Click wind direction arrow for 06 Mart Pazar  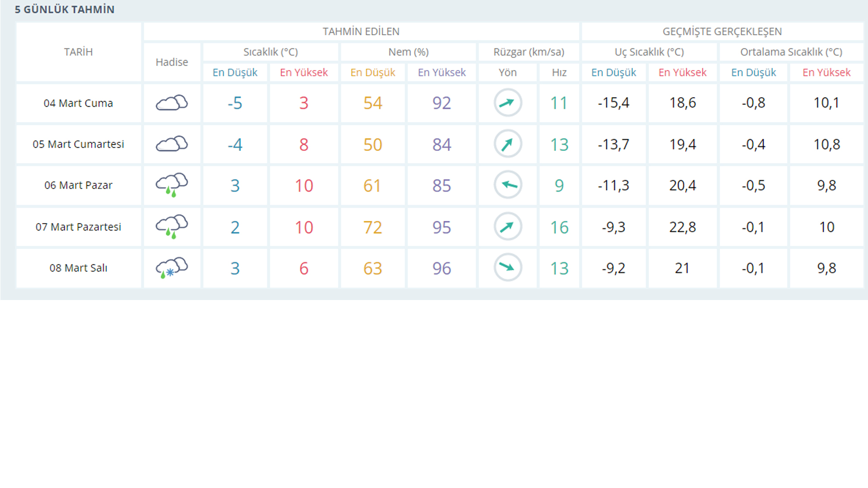tap(507, 185)
